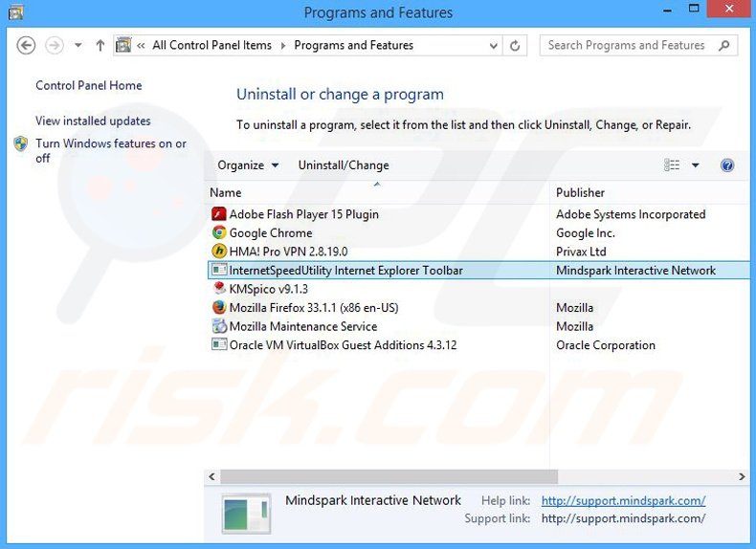Click Oracle Corporation publisher cell
The height and width of the screenshot is (549, 756).
tap(606, 345)
